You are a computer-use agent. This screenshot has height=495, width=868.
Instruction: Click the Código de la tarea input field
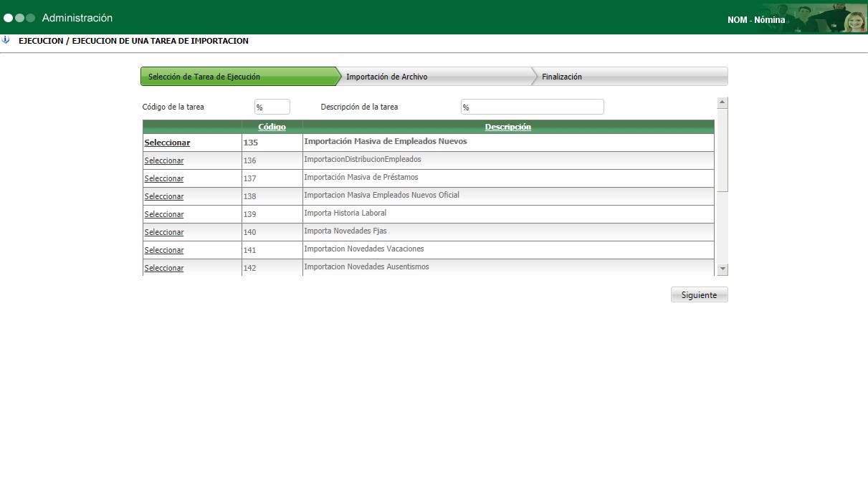(x=272, y=106)
